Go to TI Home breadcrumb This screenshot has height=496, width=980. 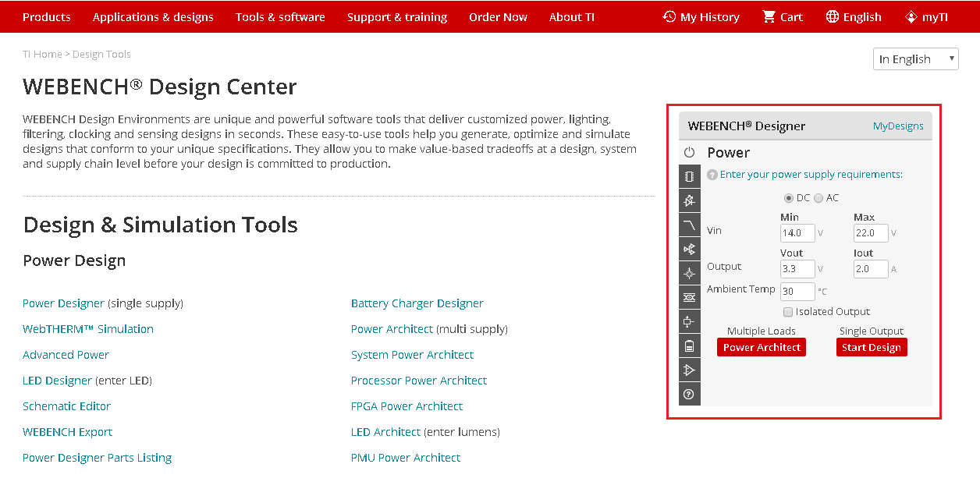tap(42, 55)
